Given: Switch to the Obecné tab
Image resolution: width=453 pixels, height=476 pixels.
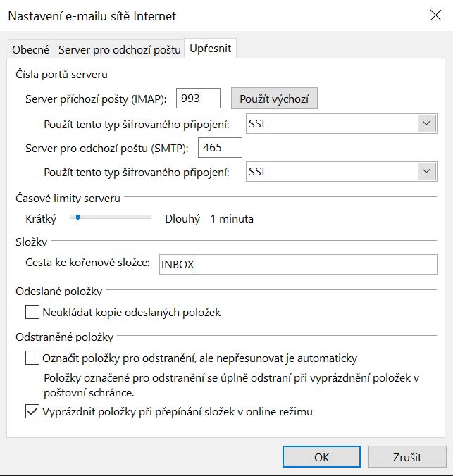Looking at the screenshot, I should [x=31, y=49].
